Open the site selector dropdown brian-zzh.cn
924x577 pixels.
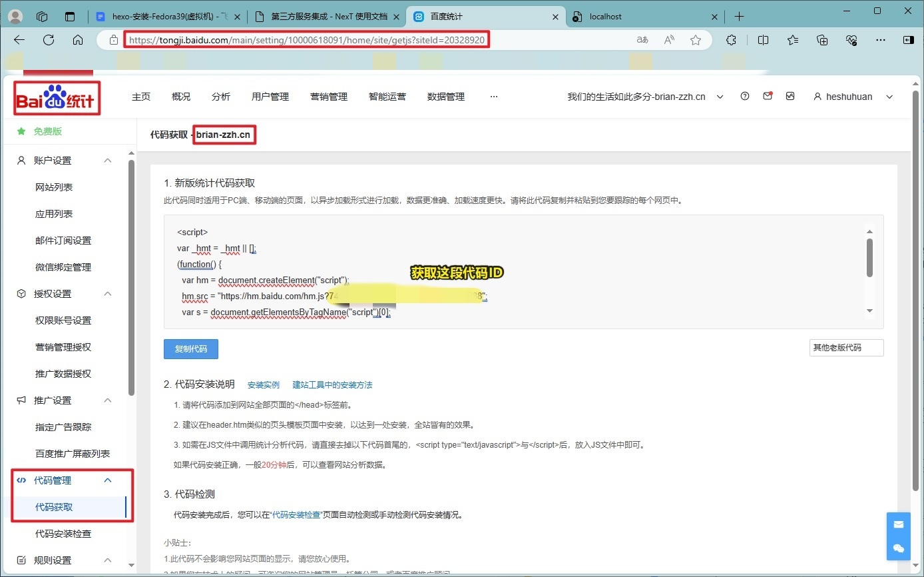click(645, 97)
